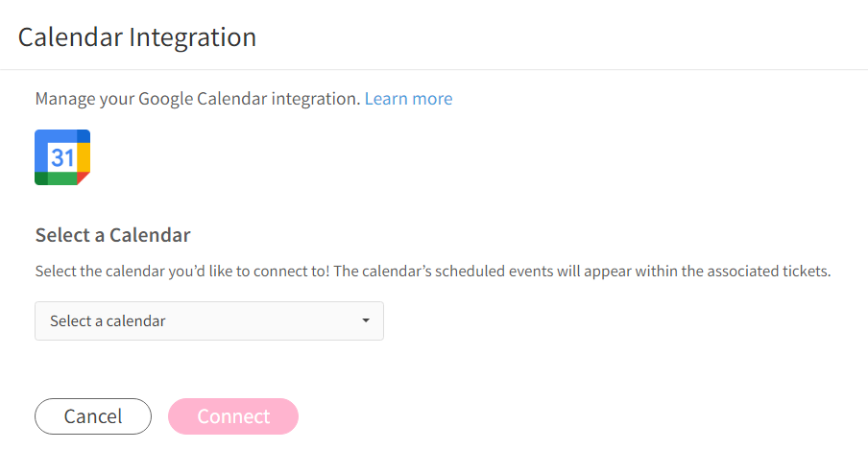Click the pink Connect button
This screenshot has width=868, height=473.
[x=233, y=416]
